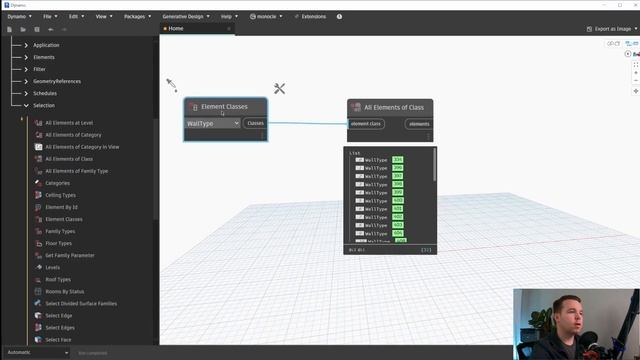Click the Redo arrow icon
This screenshot has height=360, width=640.
64,29
